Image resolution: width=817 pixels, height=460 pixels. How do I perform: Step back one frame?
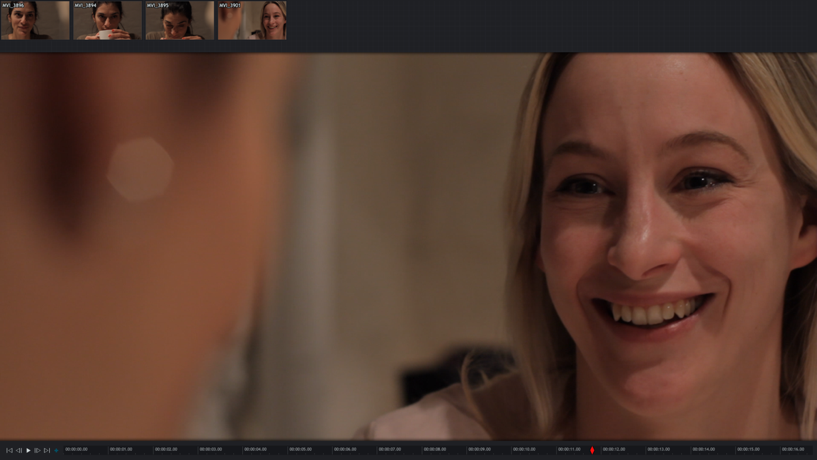coord(19,450)
